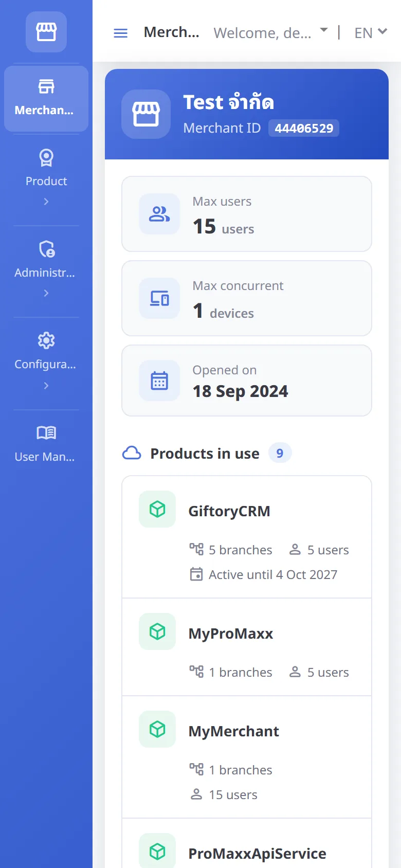
Task: Click the cloud icon beside Products in use
Action: coord(132,453)
